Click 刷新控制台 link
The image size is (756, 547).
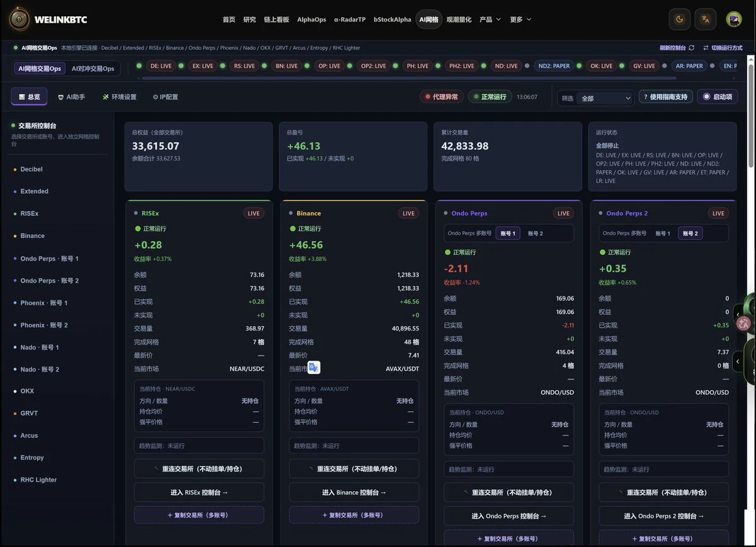[672, 48]
